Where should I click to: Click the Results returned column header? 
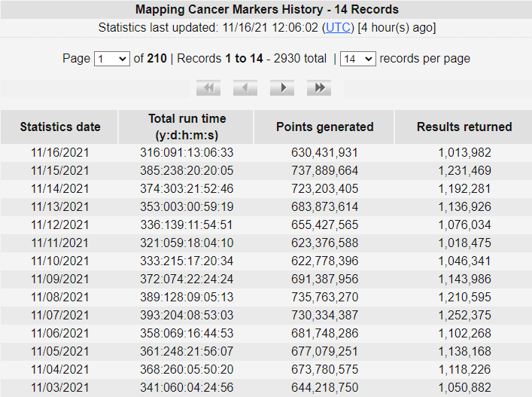pos(464,127)
